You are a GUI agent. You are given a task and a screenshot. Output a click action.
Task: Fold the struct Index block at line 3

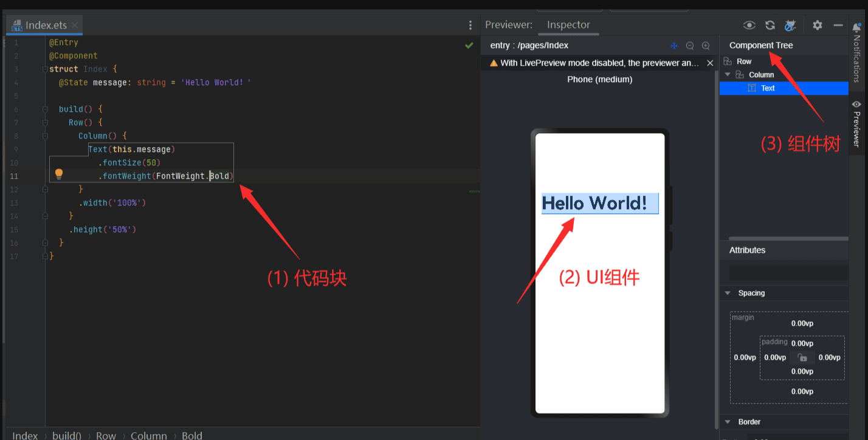click(45, 69)
